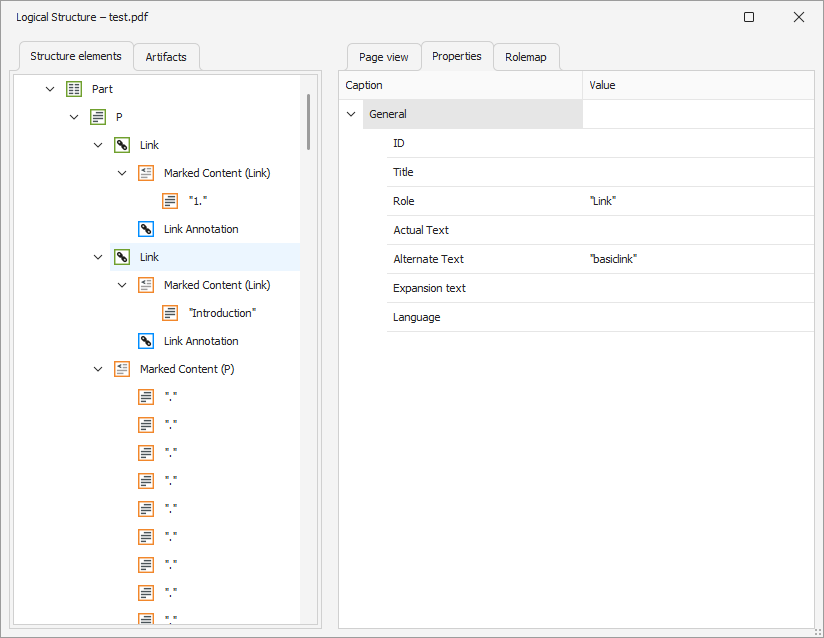Collapse the General properties group
The width and height of the screenshot is (824, 638).
point(351,114)
